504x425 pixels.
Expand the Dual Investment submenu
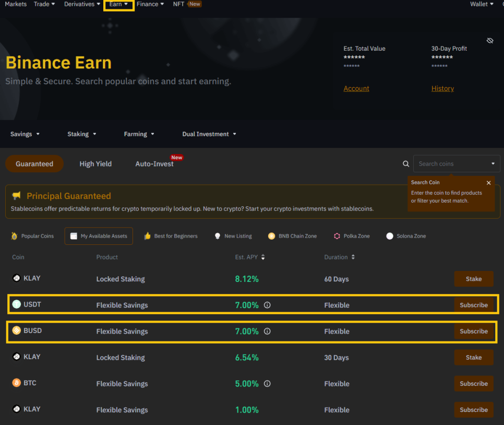209,134
